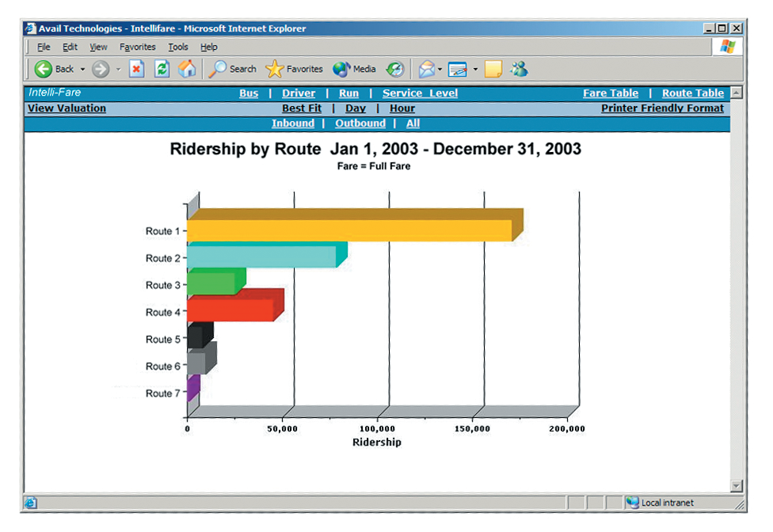Click the Back navigation button
The width and height of the screenshot is (773, 532).
tap(54, 70)
